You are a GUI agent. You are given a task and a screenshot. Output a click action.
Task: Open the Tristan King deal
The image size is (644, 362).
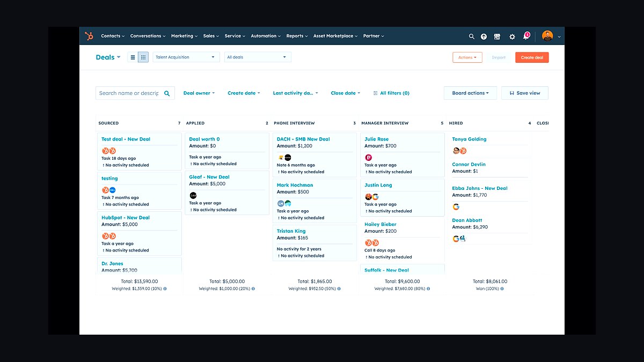coord(291,231)
